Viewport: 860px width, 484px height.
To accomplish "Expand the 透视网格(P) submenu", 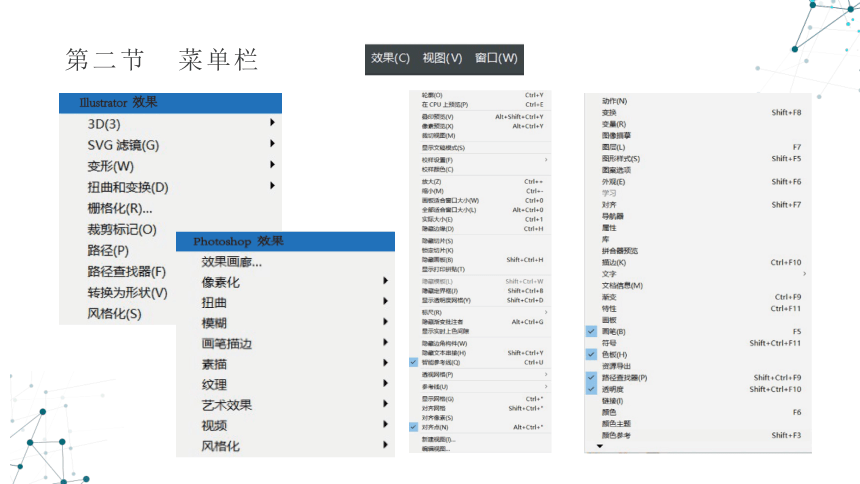I will coord(480,374).
